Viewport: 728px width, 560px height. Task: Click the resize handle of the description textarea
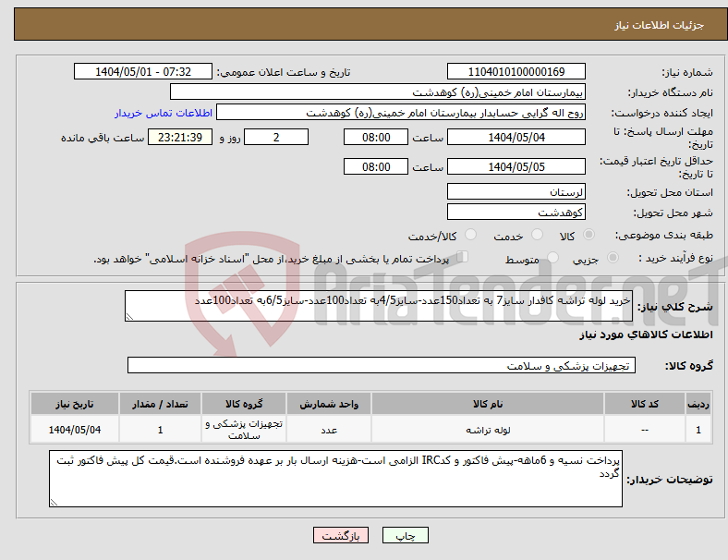[x=129, y=317]
